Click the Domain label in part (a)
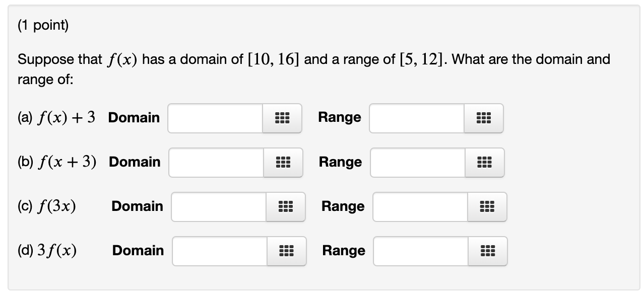The height and width of the screenshot is (297, 644). pyautogui.click(x=134, y=118)
